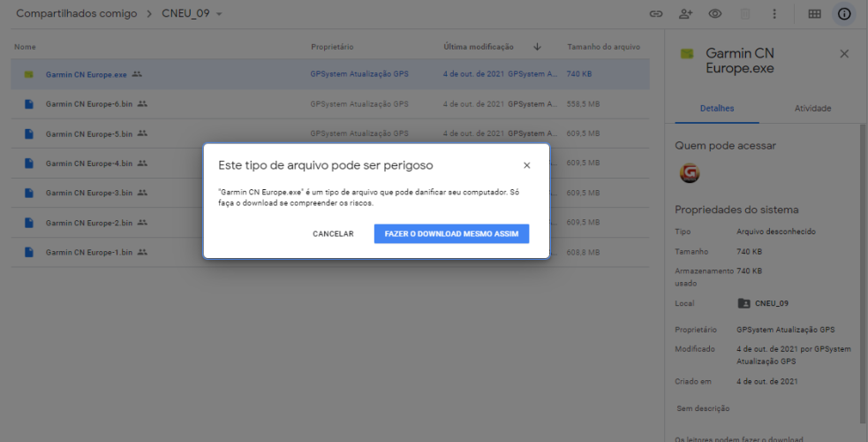The height and width of the screenshot is (442, 868).
Task: Sort by Proprietário column header
Action: [332, 47]
